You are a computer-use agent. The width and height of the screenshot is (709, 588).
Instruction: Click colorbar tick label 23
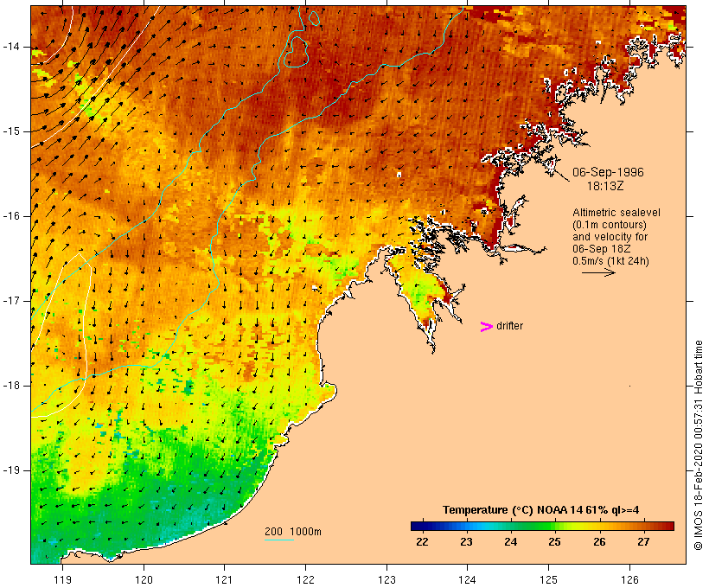click(x=466, y=542)
